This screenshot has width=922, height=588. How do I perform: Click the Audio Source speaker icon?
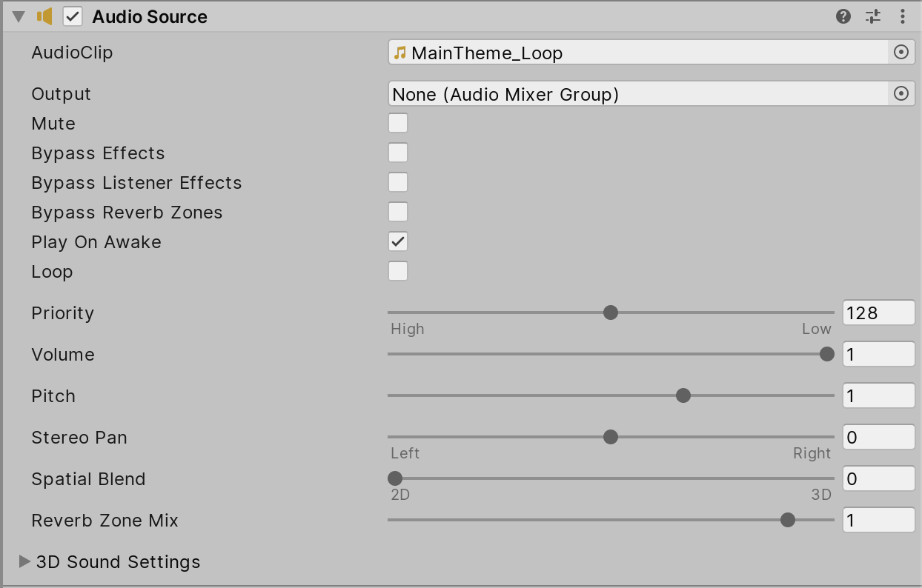coord(45,16)
